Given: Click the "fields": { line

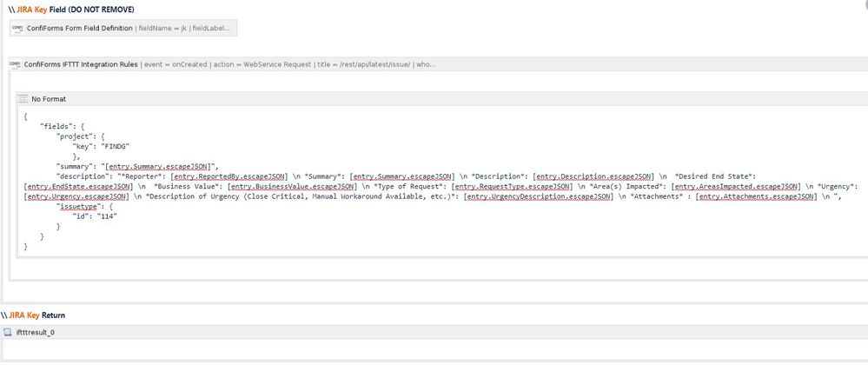Looking at the screenshot, I should (62, 126).
